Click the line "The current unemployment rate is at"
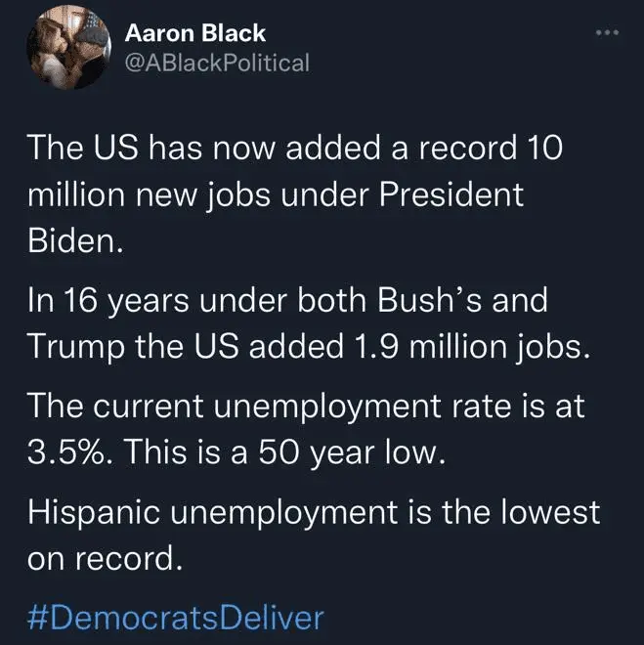 305,406
